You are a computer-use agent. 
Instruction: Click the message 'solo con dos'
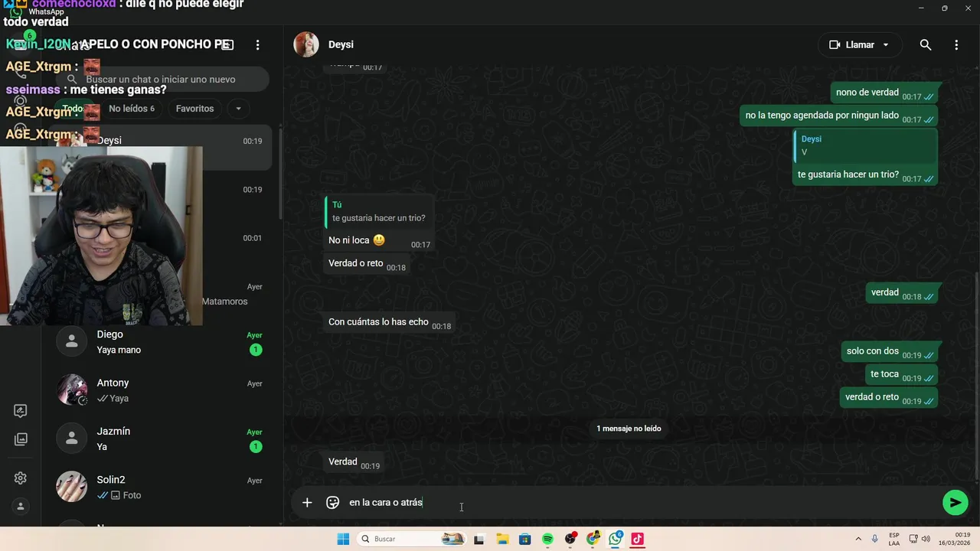(x=889, y=352)
